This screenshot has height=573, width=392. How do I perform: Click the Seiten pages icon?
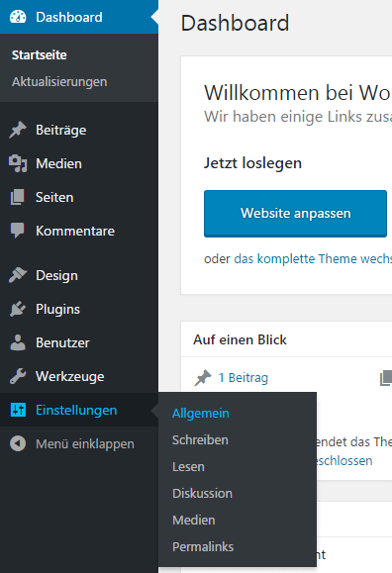pos(18,197)
